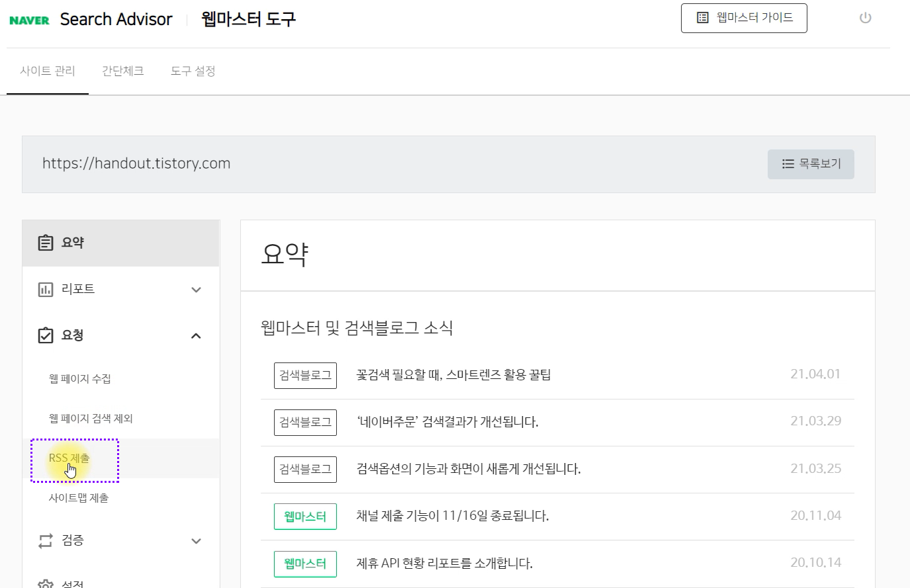Click 검색블로그 tag on 21.03.25 row
Viewport: 910px width, 588px height.
pos(305,470)
